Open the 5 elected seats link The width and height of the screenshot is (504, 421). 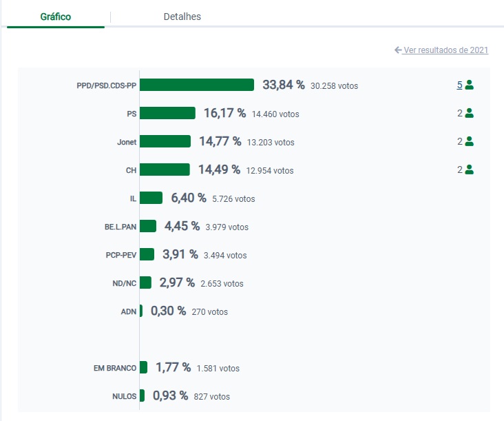[459, 85]
